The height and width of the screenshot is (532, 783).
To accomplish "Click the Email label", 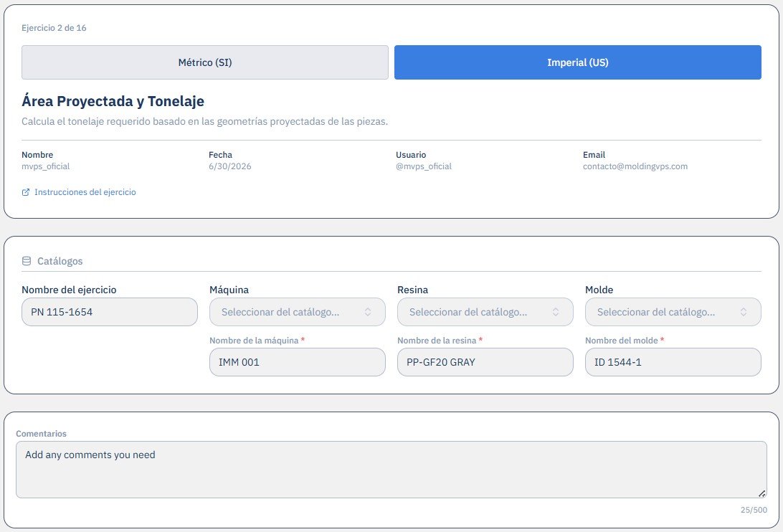I will 594,155.
